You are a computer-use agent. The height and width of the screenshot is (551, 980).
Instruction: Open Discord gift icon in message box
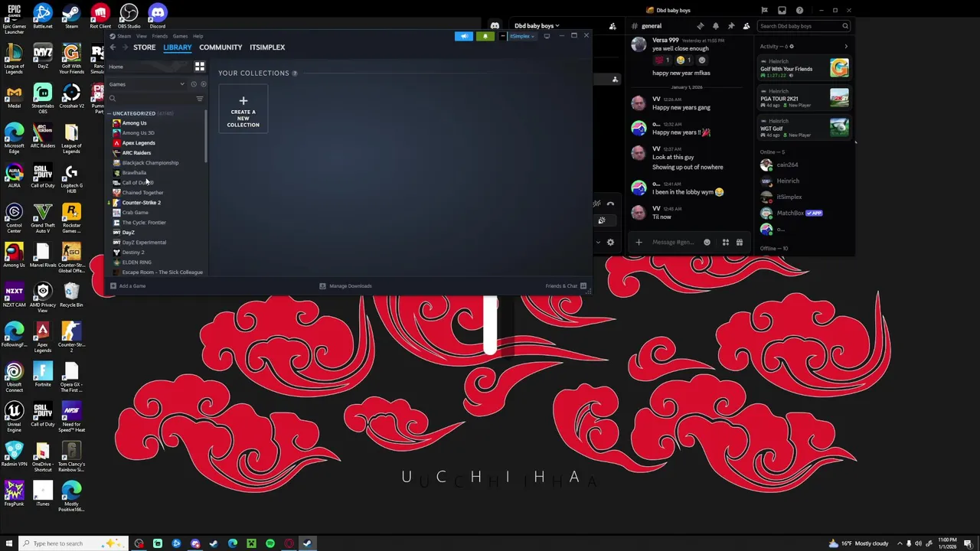(739, 243)
